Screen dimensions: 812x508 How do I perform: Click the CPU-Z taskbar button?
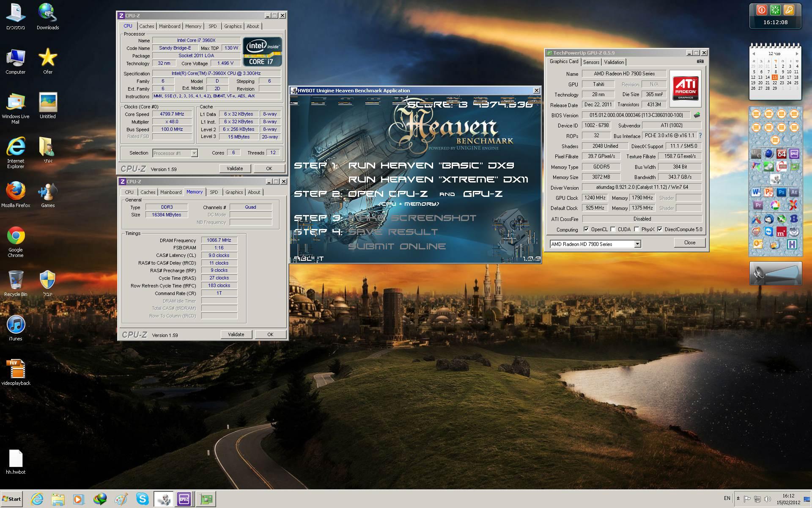(184, 499)
